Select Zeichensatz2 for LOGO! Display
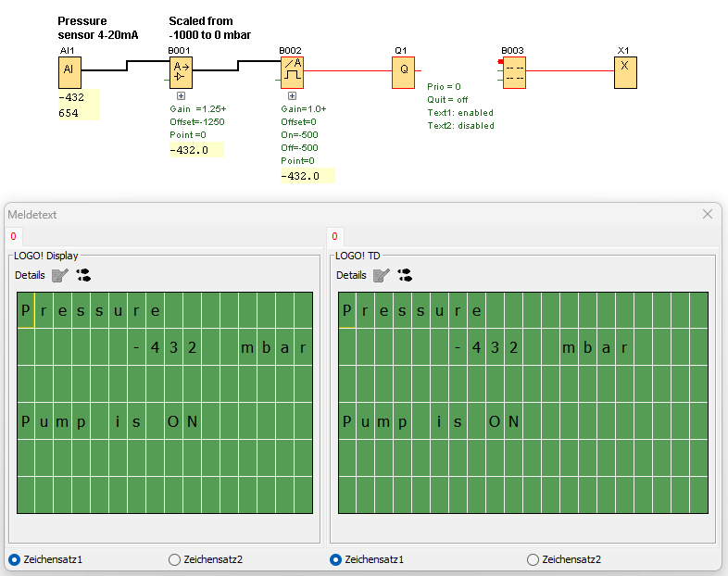Screen dimensions: 728x576 (x=175, y=559)
